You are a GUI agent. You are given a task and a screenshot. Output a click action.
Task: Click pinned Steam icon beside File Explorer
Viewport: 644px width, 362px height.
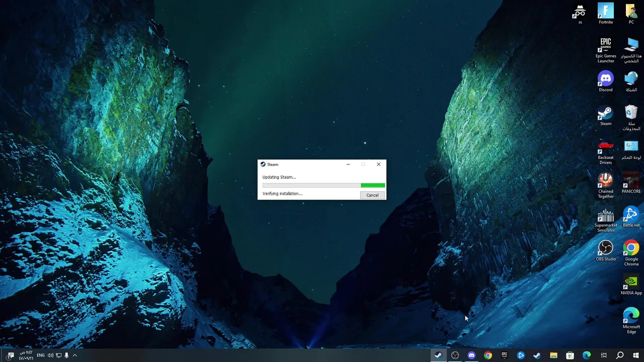pyautogui.click(x=537, y=355)
